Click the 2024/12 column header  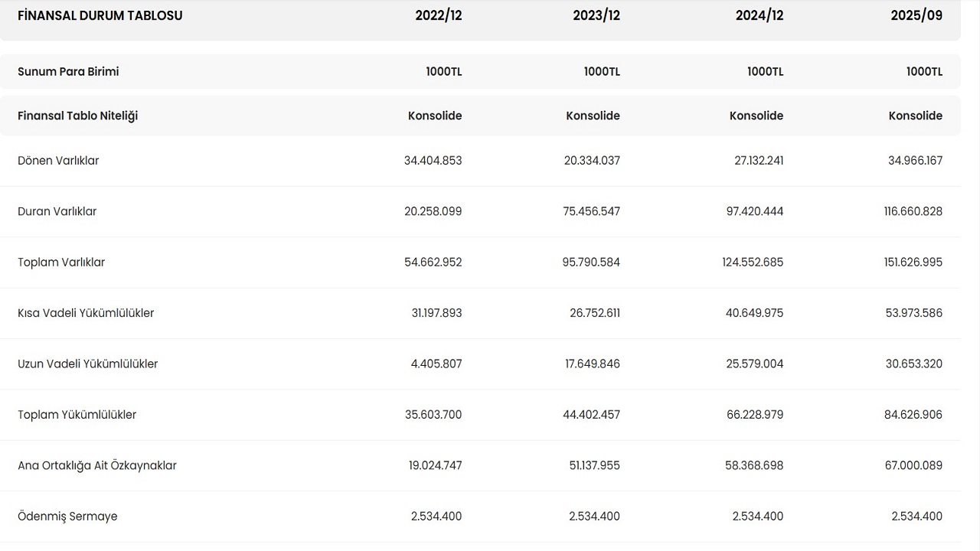click(x=759, y=15)
